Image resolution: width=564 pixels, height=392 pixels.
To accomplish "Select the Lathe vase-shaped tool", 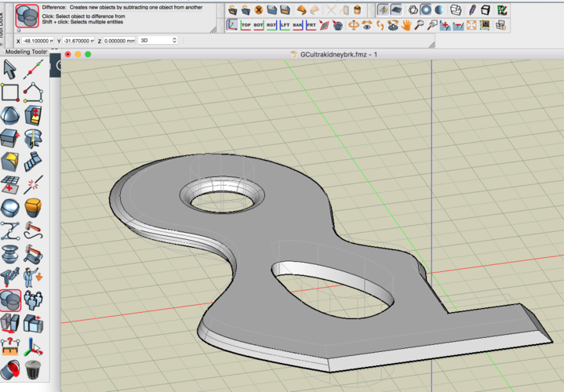I will coord(9,254).
